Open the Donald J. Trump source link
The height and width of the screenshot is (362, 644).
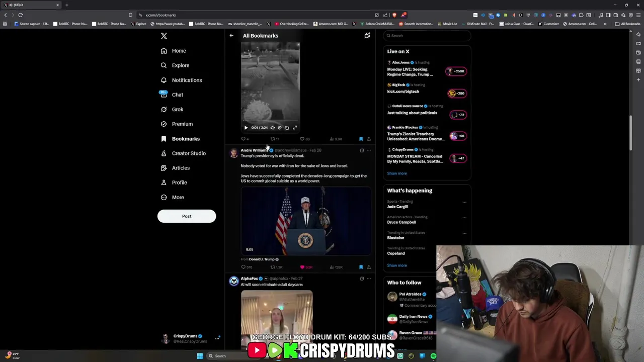262,259
